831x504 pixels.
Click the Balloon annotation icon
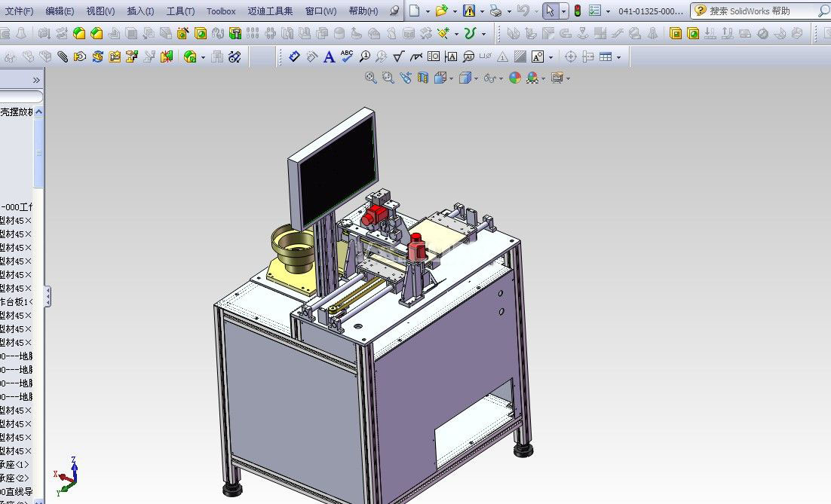365,57
